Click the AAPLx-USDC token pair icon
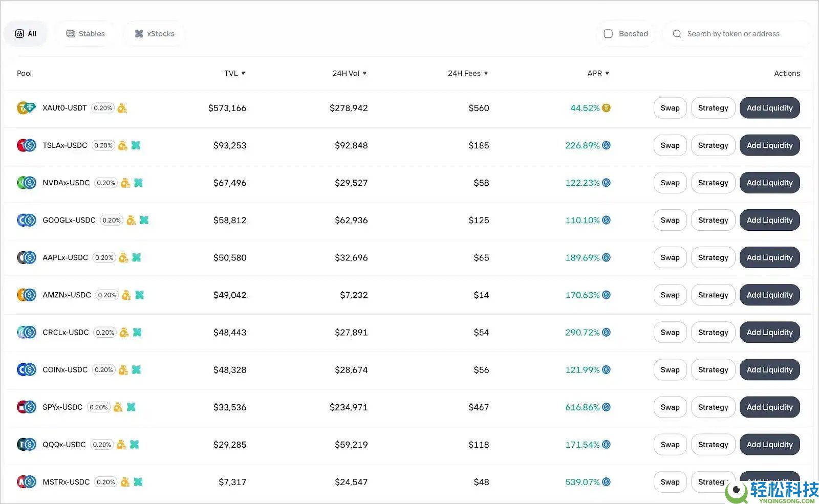This screenshot has width=819, height=504. (x=26, y=257)
